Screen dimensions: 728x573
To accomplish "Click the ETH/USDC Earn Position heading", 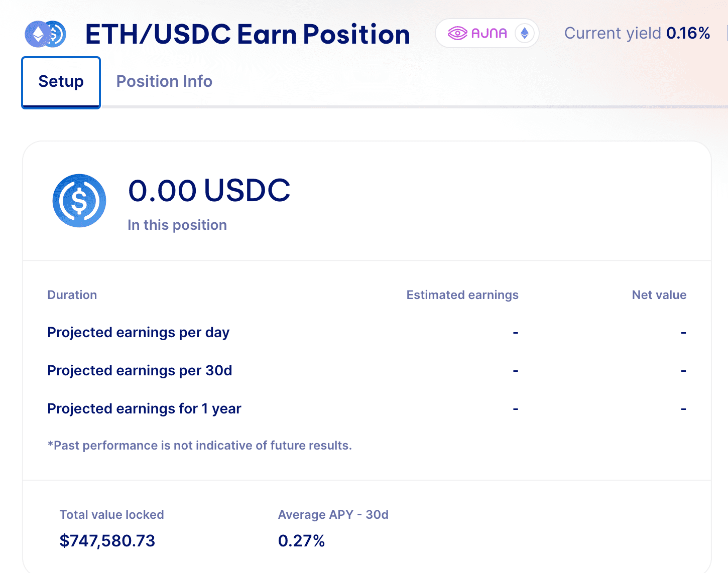I will [x=248, y=34].
